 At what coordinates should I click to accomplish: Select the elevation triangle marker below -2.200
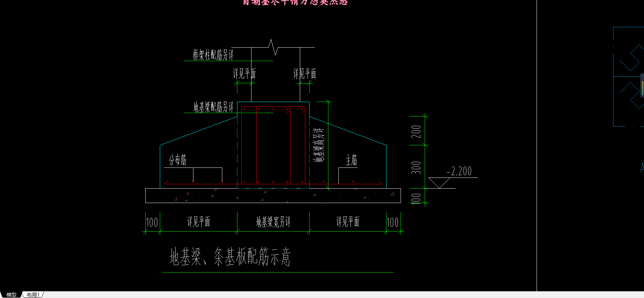439,183
